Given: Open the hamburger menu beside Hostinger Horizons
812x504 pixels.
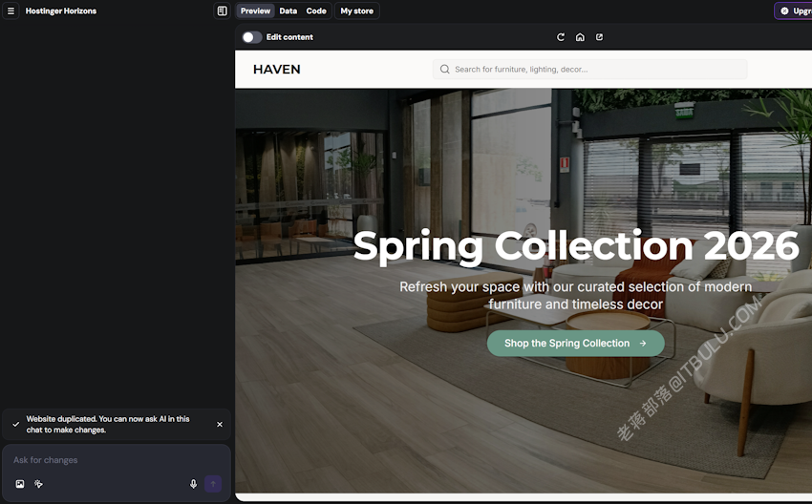Looking at the screenshot, I should (x=11, y=10).
